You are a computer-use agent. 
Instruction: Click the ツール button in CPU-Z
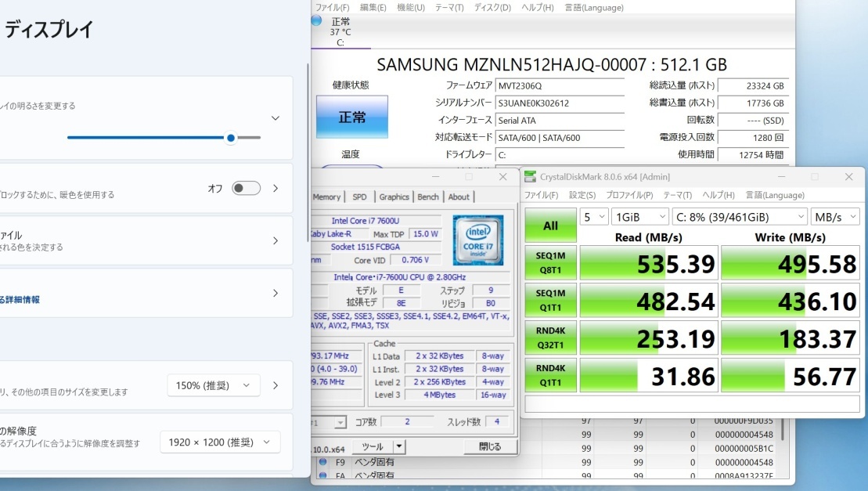click(373, 446)
